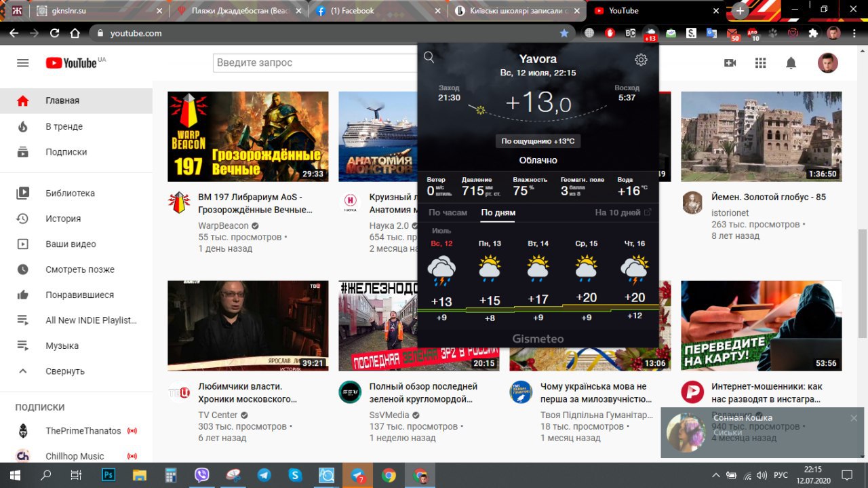Image resolution: width=868 pixels, height=488 pixels.
Task: Open Подписки in the sidebar
Action: pos(76,152)
